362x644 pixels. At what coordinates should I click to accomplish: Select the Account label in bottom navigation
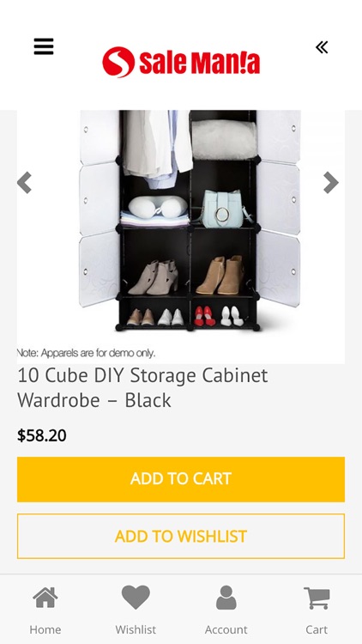click(226, 629)
